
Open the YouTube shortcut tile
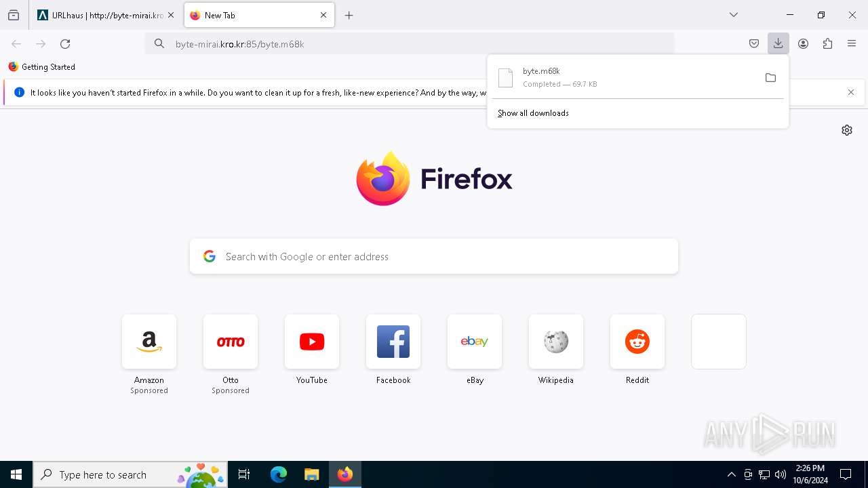[312, 342]
